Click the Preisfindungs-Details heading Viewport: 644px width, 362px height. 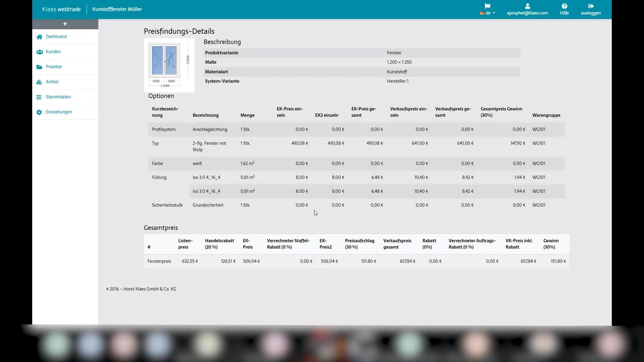pyautogui.click(x=179, y=31)
